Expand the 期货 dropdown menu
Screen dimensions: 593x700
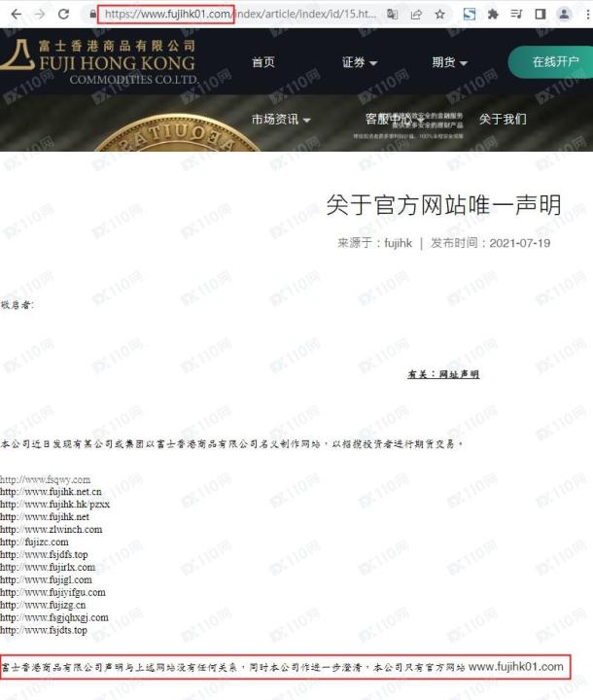coord(449,62)
